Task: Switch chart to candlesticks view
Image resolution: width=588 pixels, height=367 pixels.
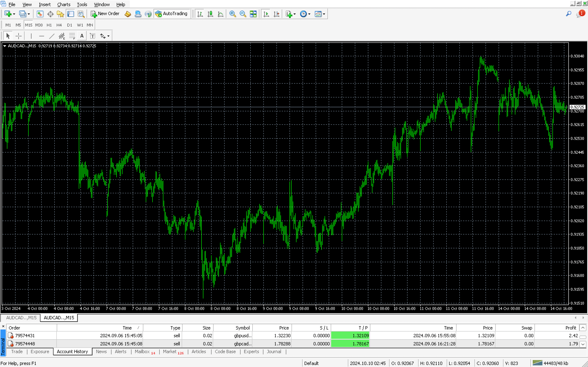Action: click(x=210, y=14)
